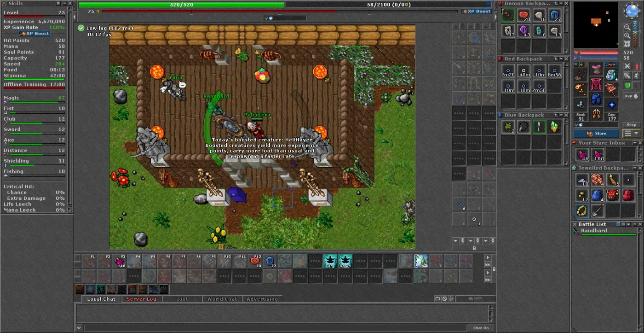
Task: Click the mushrooms stack of 12
Action: (581, 195)
